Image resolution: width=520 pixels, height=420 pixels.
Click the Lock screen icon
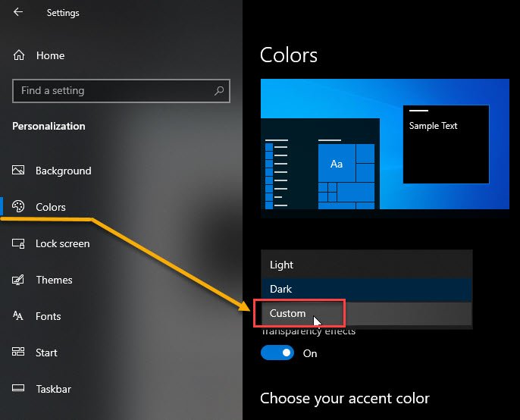click(18, 243)
